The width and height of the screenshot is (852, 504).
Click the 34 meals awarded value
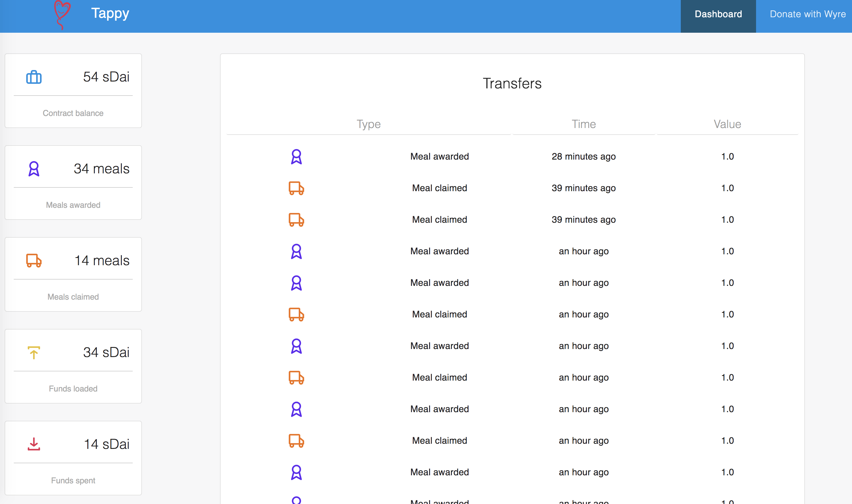click(102, 169)
